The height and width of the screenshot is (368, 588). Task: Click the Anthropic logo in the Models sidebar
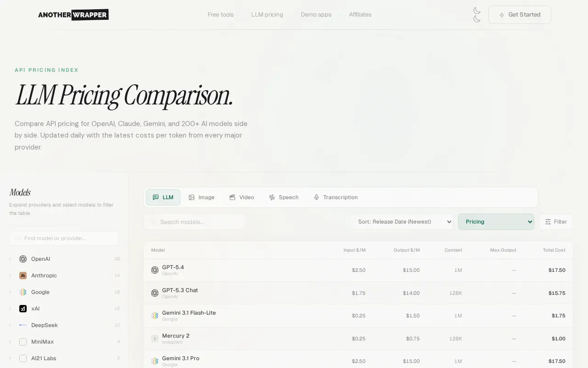pyautogui.click(x=23, y=276)
